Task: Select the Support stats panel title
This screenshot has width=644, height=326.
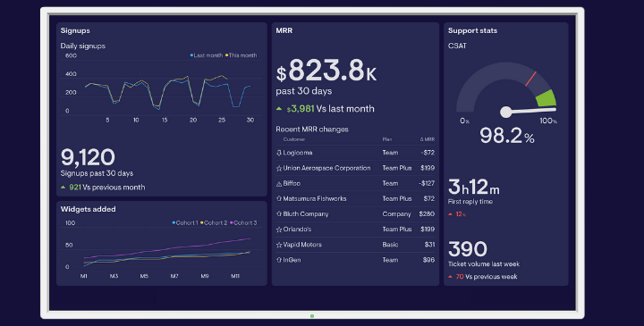Action: pos(472,30)
